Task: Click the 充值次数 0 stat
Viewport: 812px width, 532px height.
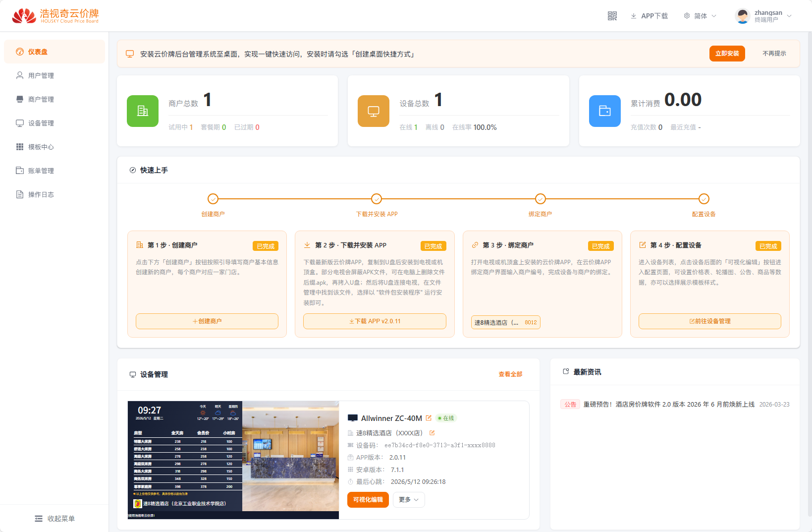Action: (x=647, y=127)
